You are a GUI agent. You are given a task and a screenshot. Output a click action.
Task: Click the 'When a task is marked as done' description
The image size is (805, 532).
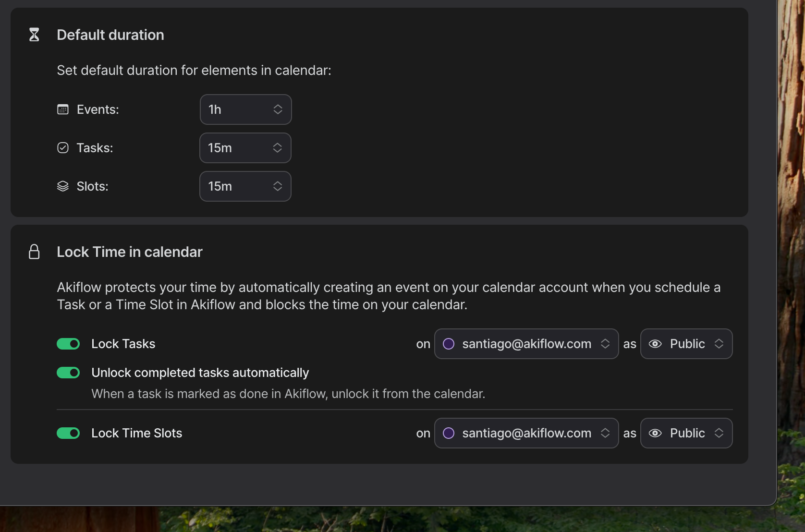[288, 394]
